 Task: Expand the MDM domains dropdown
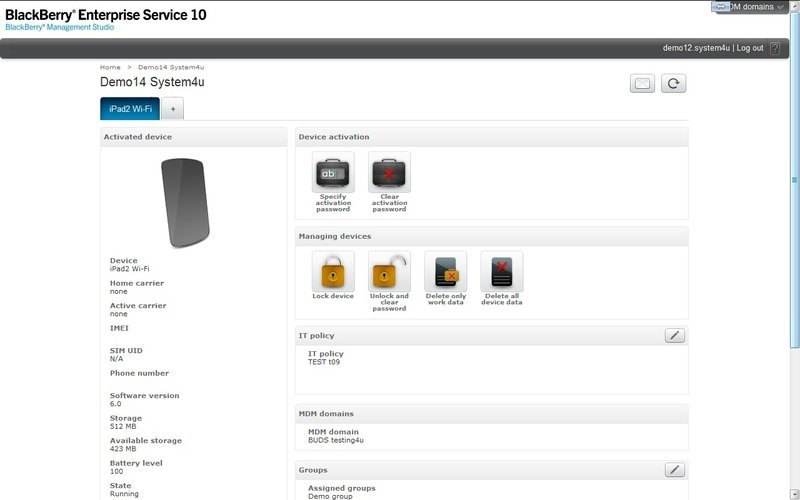(x=749, y=7)
